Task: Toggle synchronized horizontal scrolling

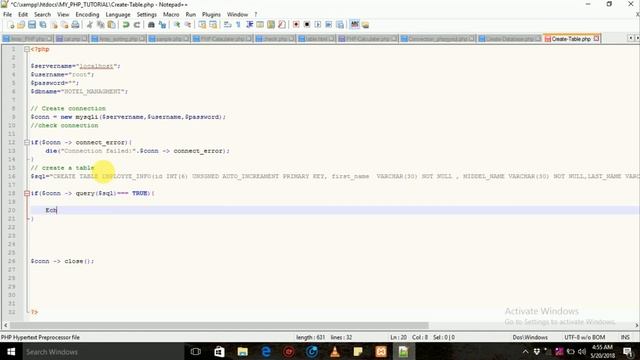Action: pyautogui.click(x=213, y=25)
